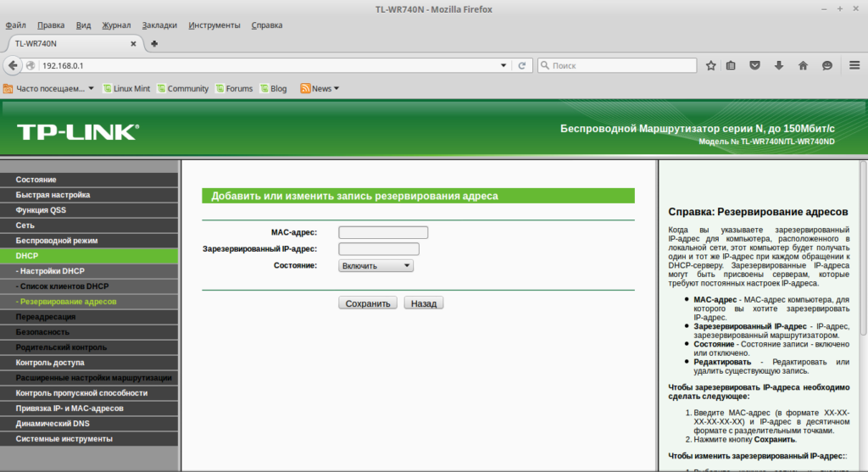
Task: Click the reload page icon
Action: (521, 65)
